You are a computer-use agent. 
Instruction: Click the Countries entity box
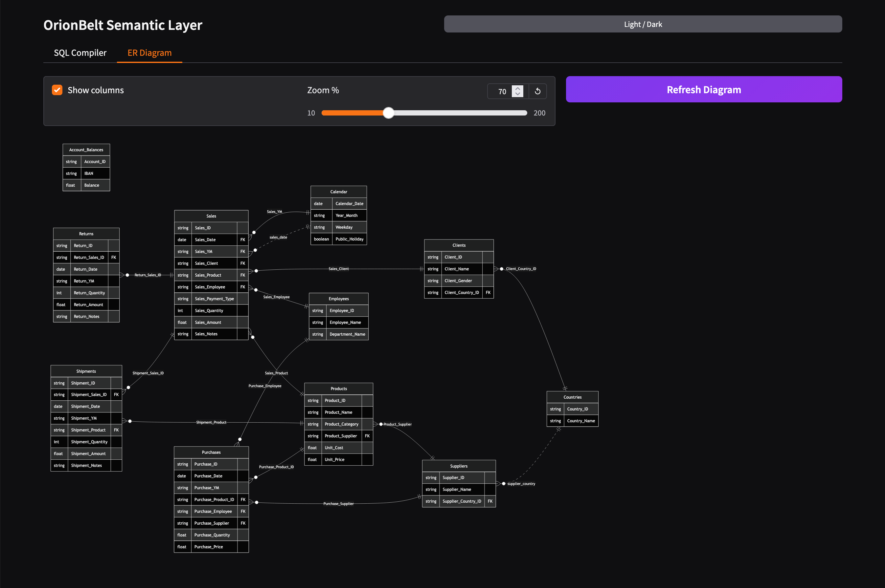572,397
